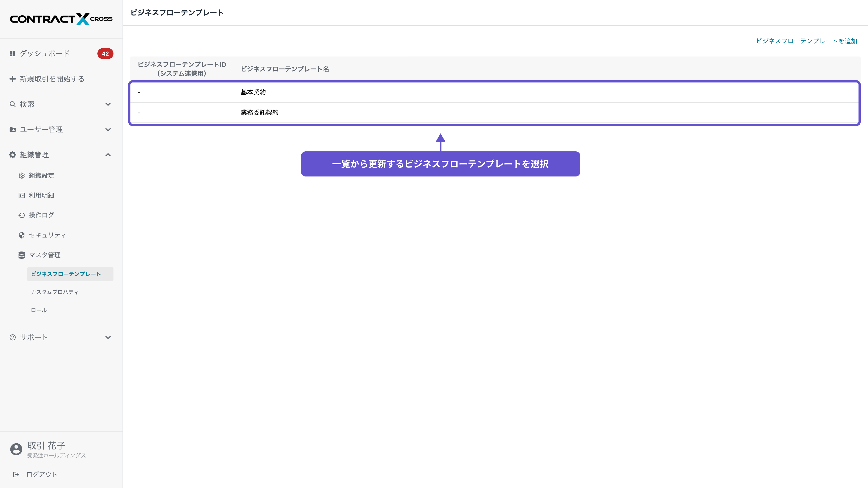Collapse the 組織管理 section
This screenshot has width=868, height=489.
point(108,155)
